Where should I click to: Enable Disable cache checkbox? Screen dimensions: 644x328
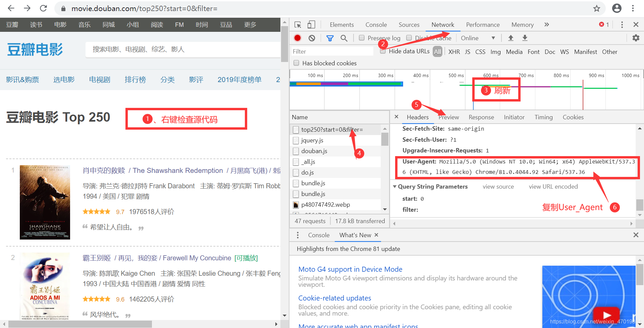coord(409,38)
